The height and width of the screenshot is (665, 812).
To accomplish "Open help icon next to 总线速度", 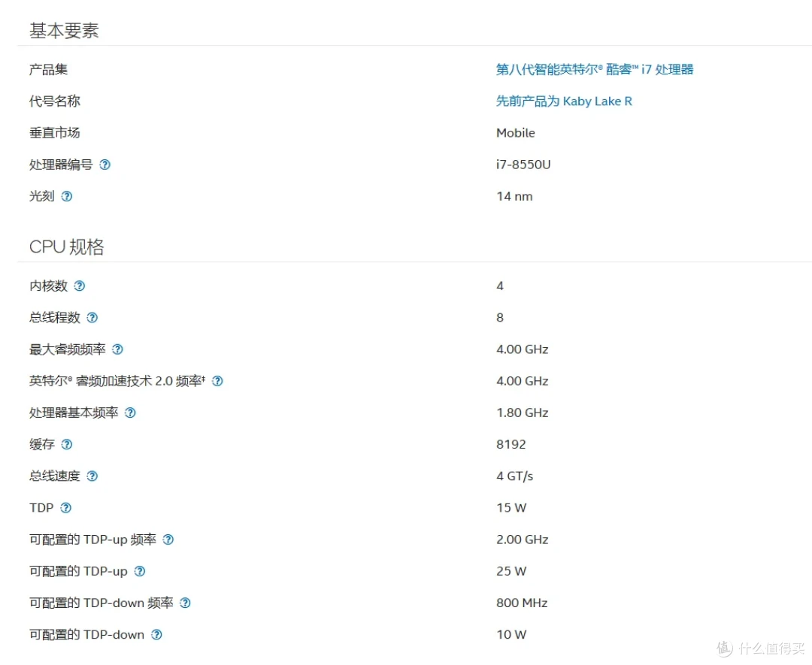I will 92,476.
